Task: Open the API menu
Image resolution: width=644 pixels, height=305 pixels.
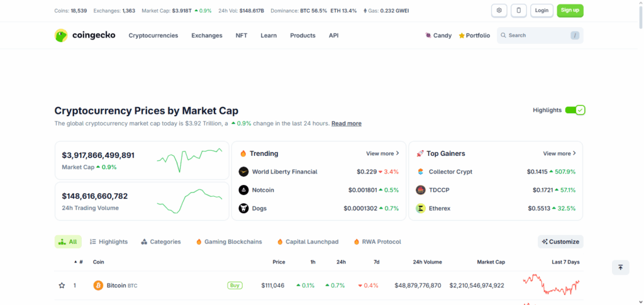Action: click(x=333, y=36)
